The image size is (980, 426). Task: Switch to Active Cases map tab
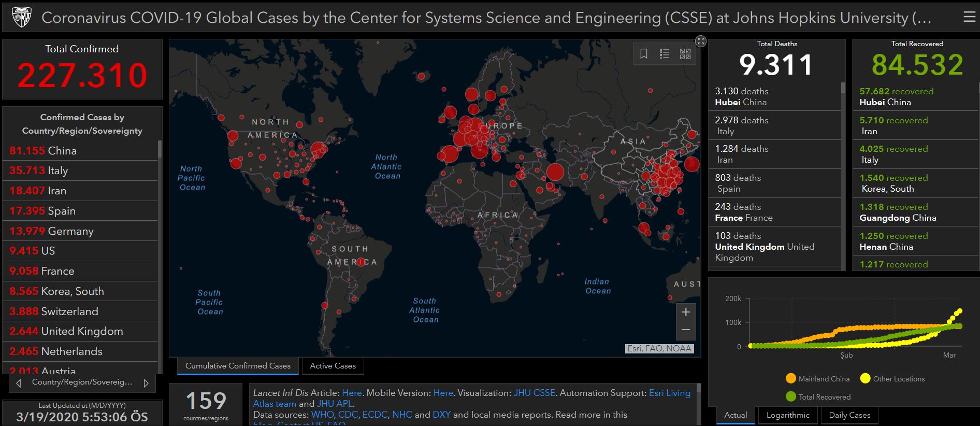pyautogui.click(x=333, y=366)
